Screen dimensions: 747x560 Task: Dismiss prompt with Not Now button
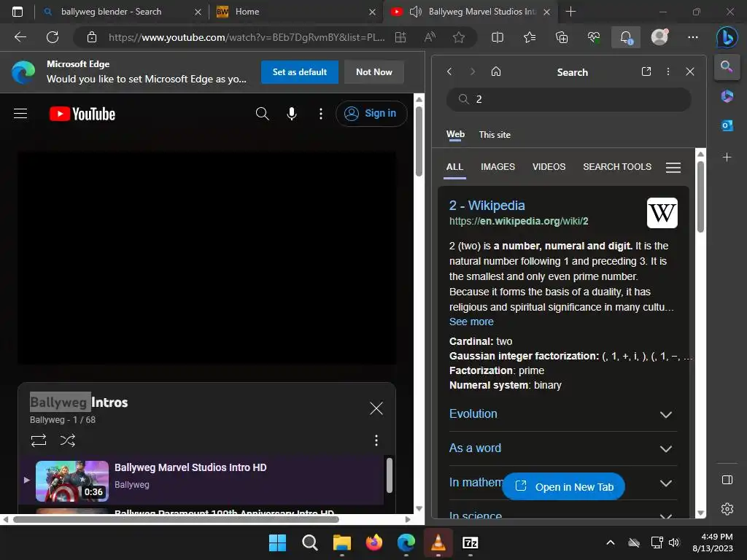coord(374,72)
